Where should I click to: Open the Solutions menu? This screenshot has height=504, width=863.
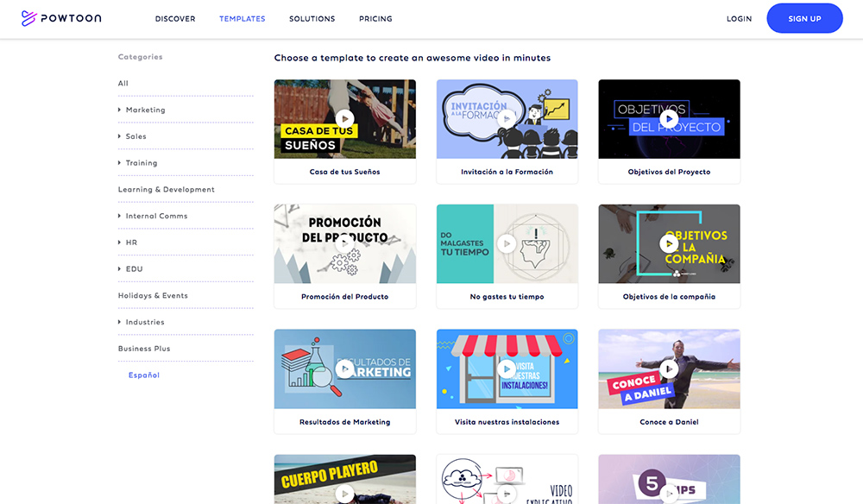coord(312,19)
